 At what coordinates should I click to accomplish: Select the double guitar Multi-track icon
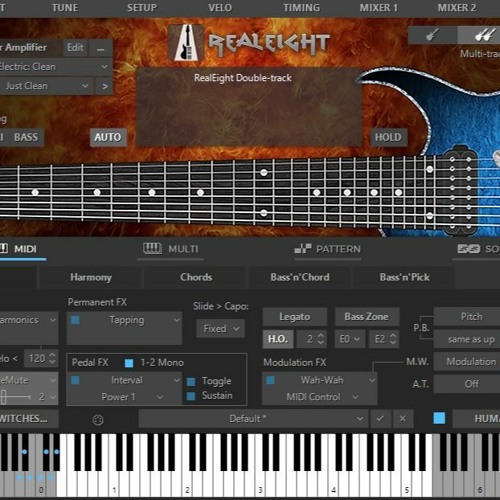[x=483, y=35]
